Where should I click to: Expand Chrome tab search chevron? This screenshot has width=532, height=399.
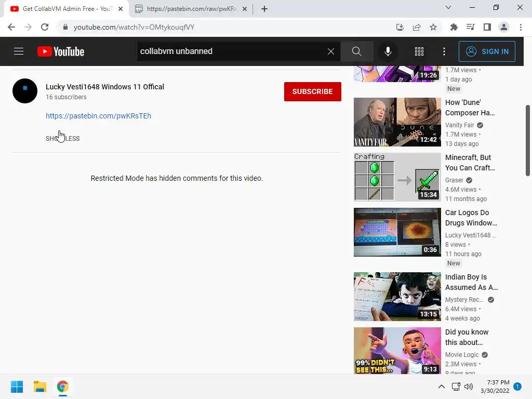click(x=448, y=7)
